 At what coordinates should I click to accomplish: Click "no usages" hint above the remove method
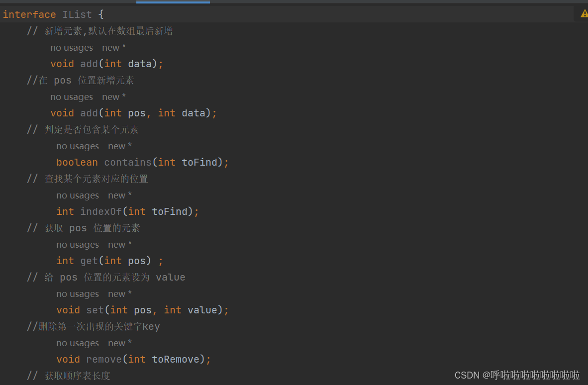78,343
